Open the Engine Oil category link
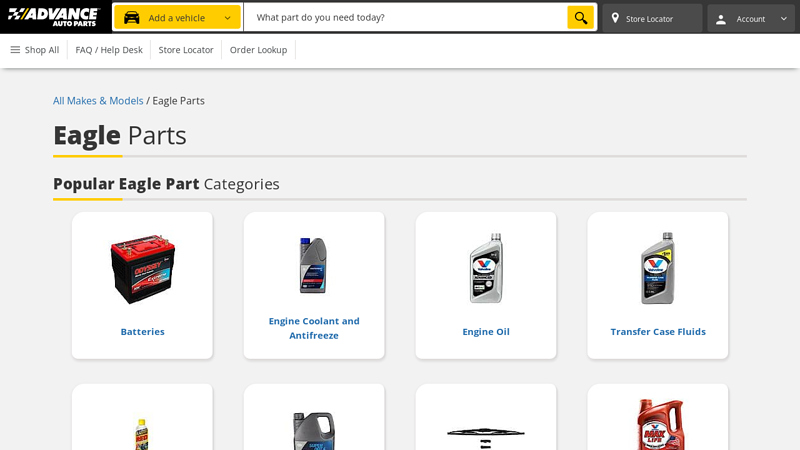 point(486,332)
